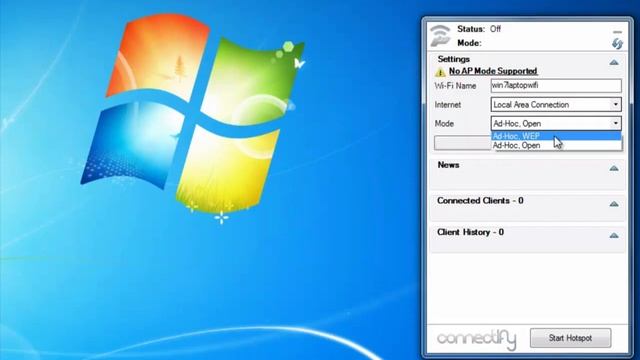Minimize the Connectify window
Image resolution: width=640 pixels, height=360 pixels.
point(617,32)
